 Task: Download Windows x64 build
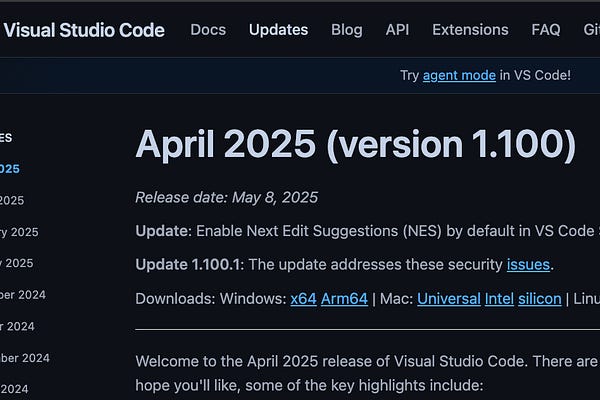point(303,299)
